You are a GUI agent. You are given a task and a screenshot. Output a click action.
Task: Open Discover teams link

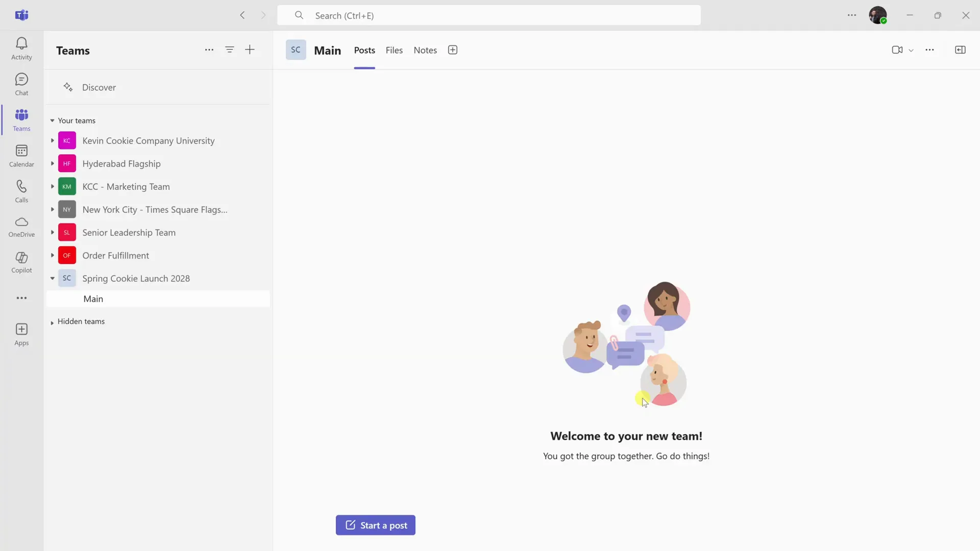point(99,87)
